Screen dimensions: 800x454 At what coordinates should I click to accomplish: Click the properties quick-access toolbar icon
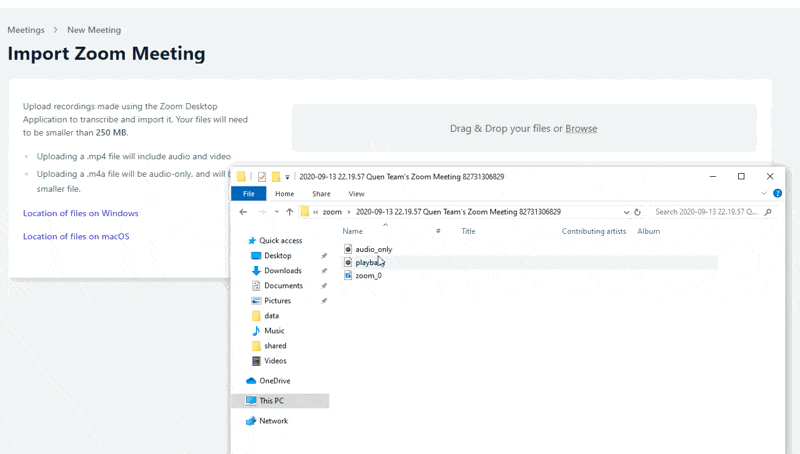tap(262, 176)
